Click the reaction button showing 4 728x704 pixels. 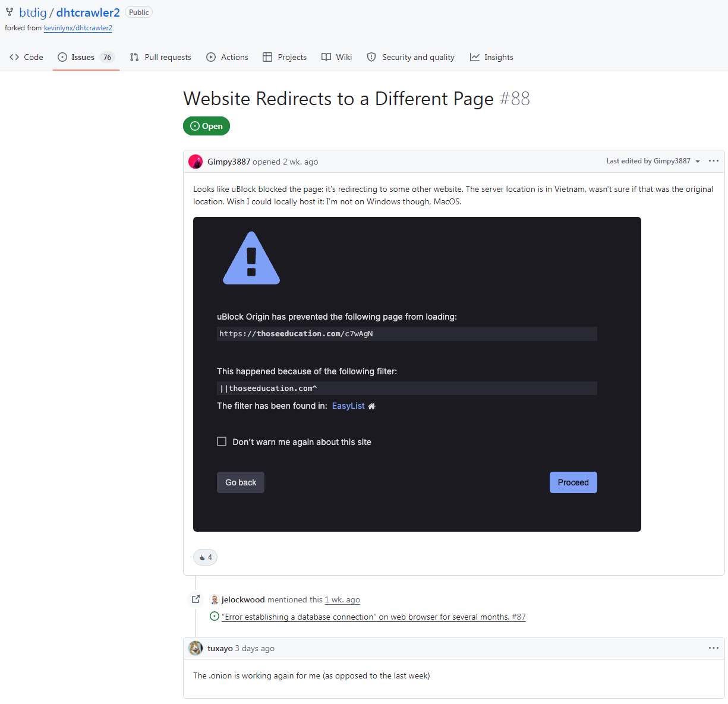[x=206, y=557]
